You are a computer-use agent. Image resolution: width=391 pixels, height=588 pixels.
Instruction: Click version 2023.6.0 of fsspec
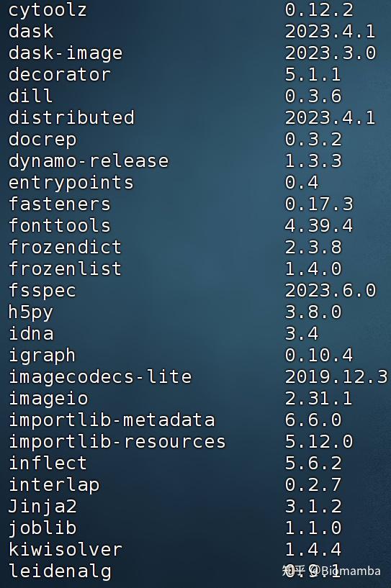[x=331, y=290]
